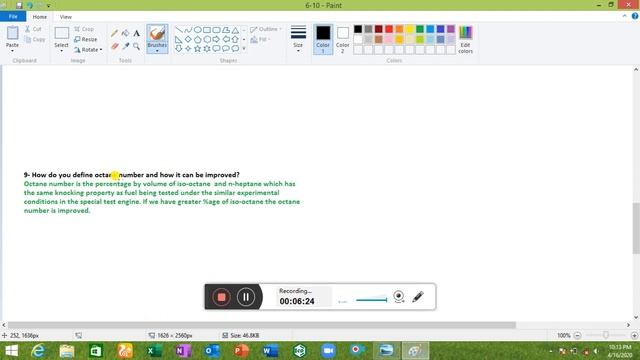This screenshot has width=640, height=360.
Task: Click the Cut button
Action: pyautogui.click(x=33, y=29)
